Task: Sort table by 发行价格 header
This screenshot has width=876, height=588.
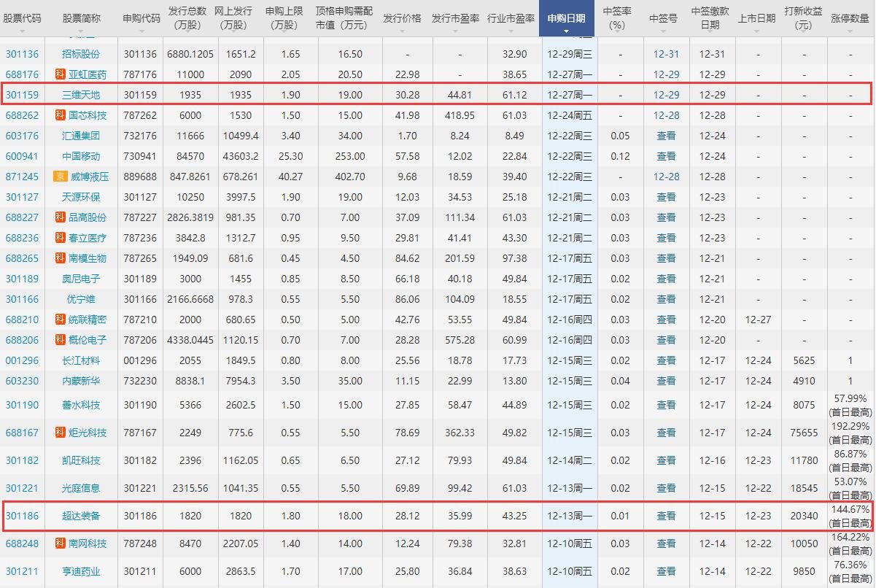Action: point(402,18)
